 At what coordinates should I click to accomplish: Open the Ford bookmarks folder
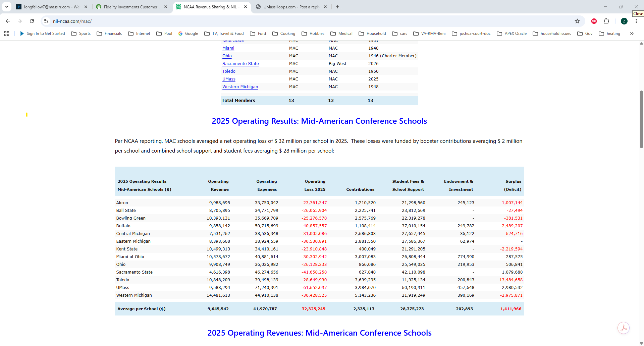[x=258, y=34]
